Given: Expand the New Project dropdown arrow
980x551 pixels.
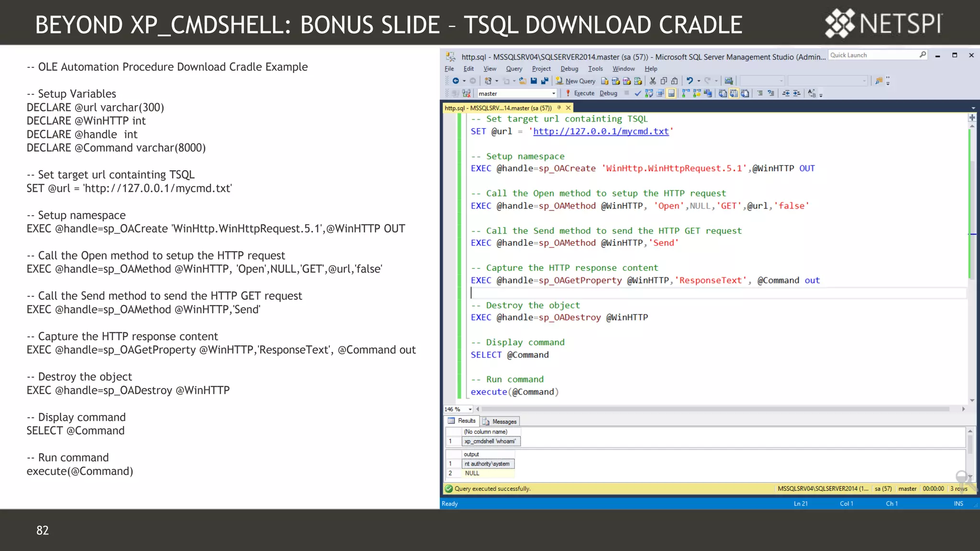Looking at the screenshot, I should tap(497, 81).
